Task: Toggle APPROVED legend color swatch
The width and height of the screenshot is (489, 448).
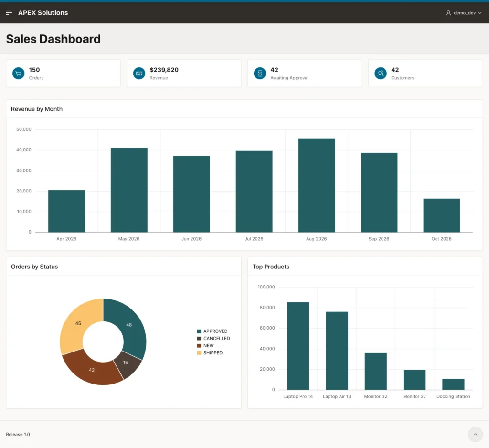Action: coord(199,331)
